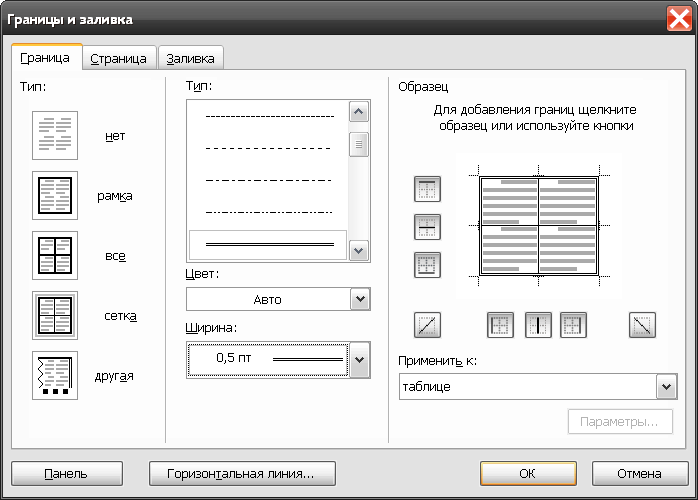Click line style list scroll-up arrow

coord(359,111)
